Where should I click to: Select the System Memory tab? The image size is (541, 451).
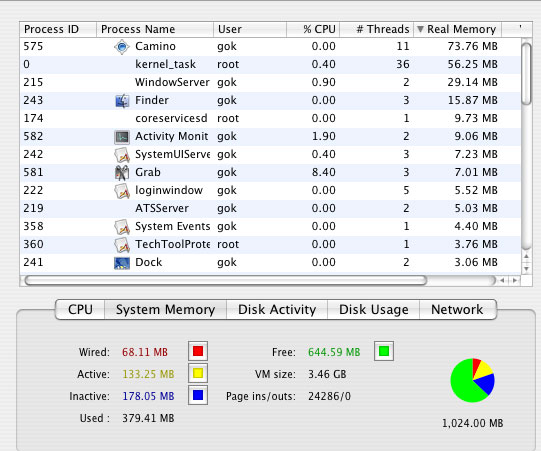165,310
